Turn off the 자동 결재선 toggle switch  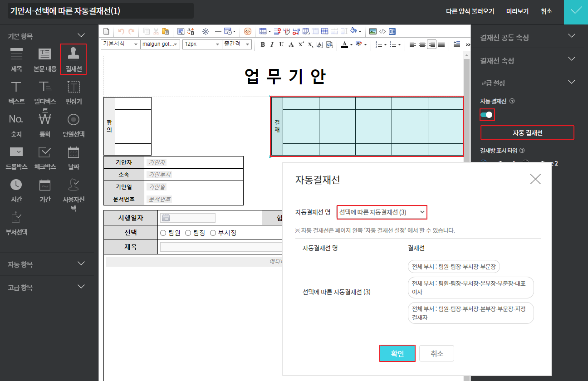487,115
